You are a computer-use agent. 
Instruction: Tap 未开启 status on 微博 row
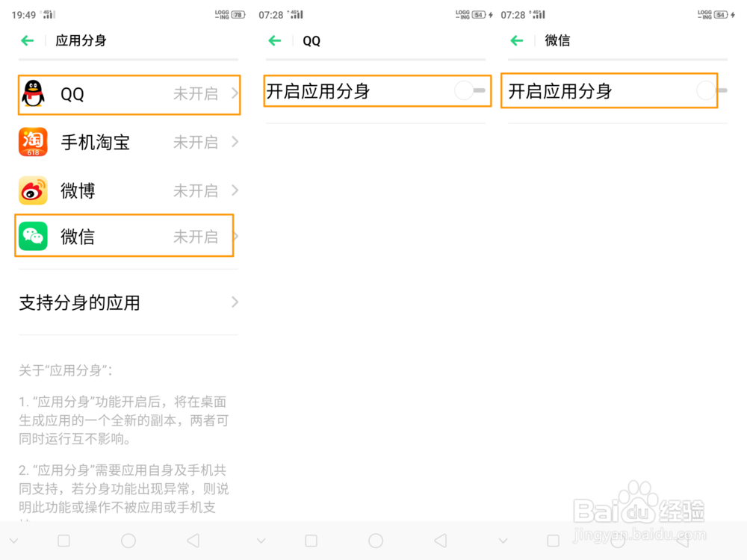click(196, 191)
